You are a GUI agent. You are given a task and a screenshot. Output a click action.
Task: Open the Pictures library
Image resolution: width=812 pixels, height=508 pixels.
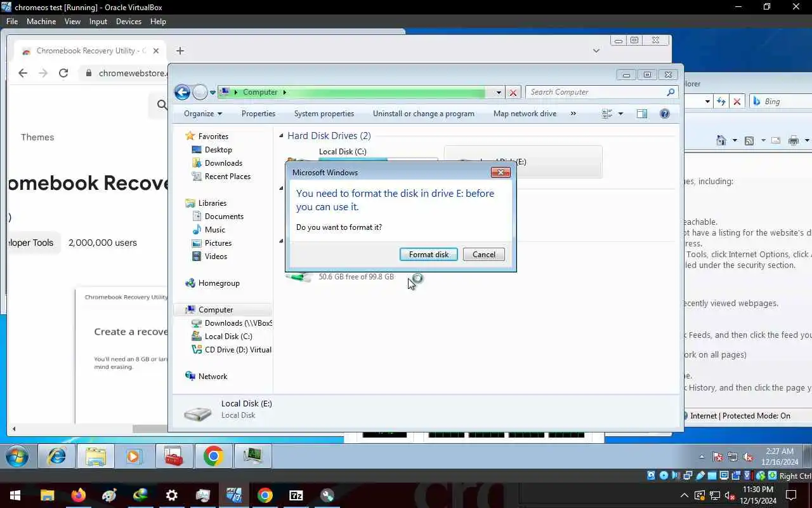[218, 243]
